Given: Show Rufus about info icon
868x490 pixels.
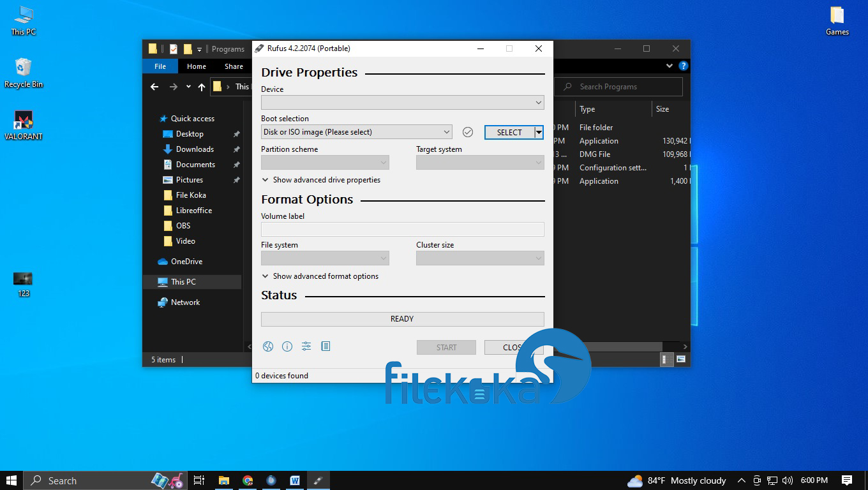Looking at the screenshot, I should click(x=287, y=346).
